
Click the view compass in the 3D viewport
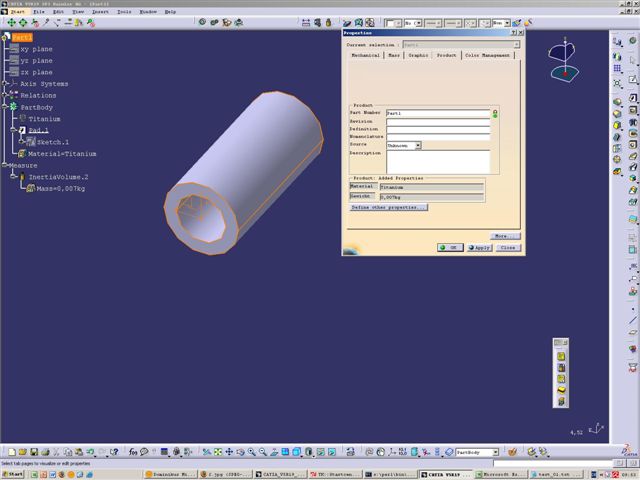(x=564, y=60)
